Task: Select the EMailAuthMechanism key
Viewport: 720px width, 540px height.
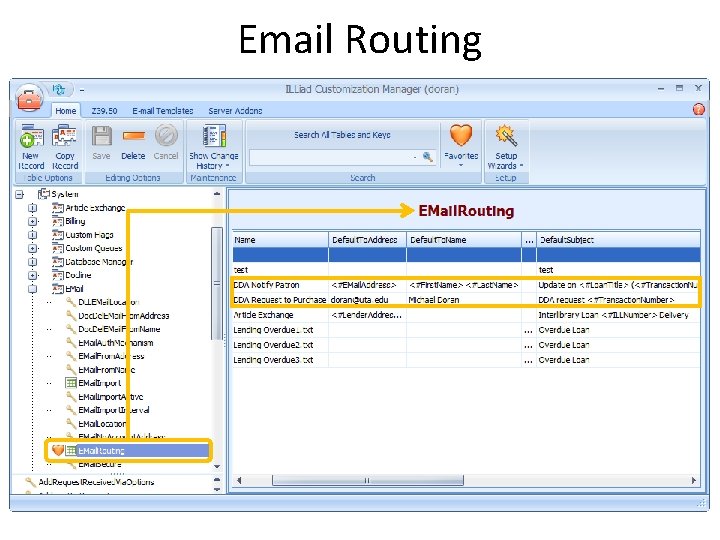Action: coord(116,343)
